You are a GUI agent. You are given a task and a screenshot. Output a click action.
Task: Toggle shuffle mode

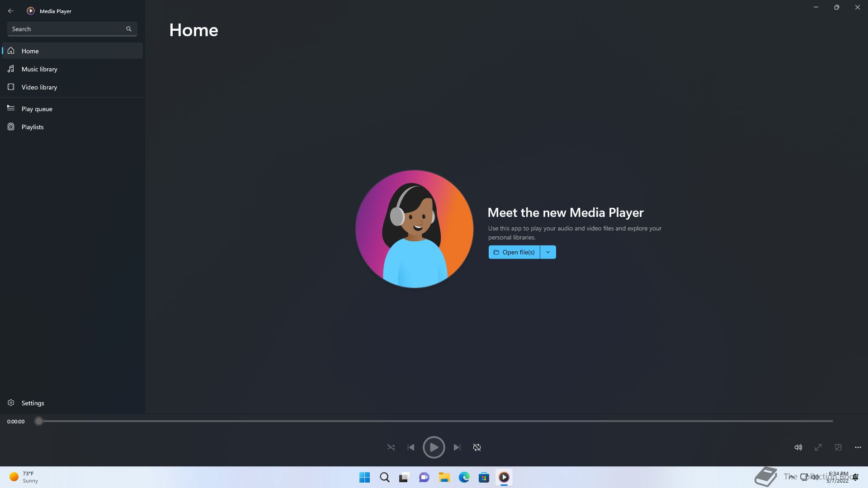pyautogui.click(x=391, y=447)
